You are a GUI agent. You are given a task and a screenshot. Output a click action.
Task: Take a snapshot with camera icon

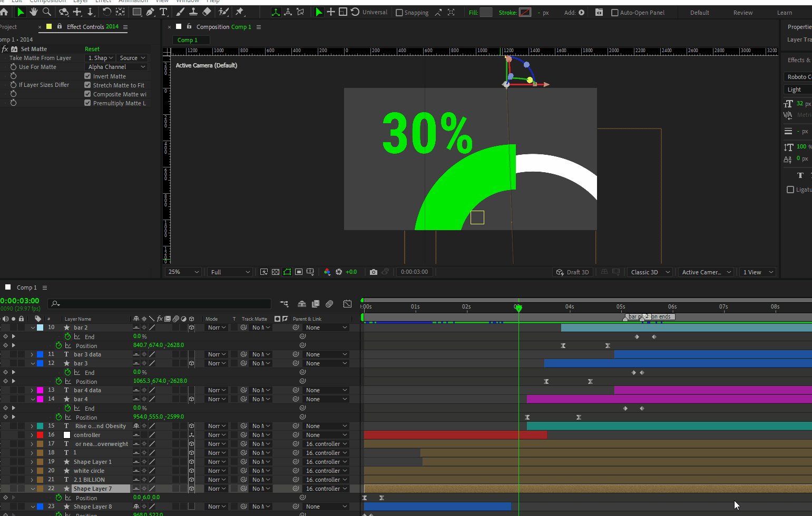374,272
